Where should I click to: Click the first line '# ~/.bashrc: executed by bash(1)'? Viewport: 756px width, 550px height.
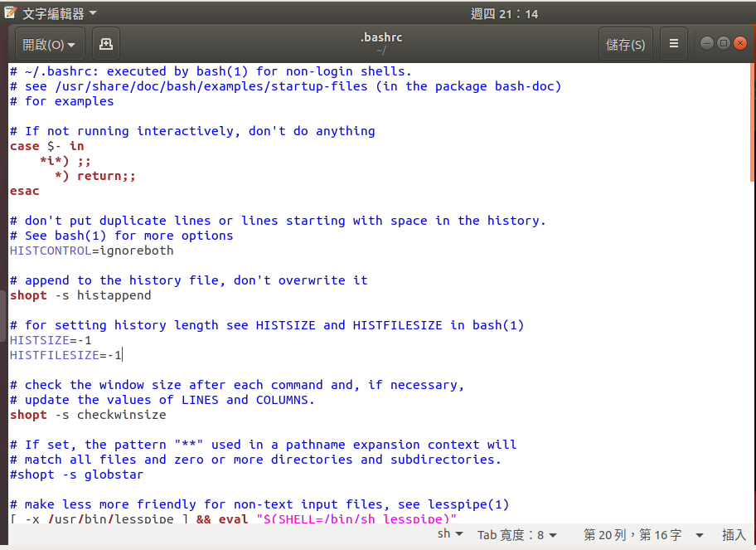coord(211,71)
